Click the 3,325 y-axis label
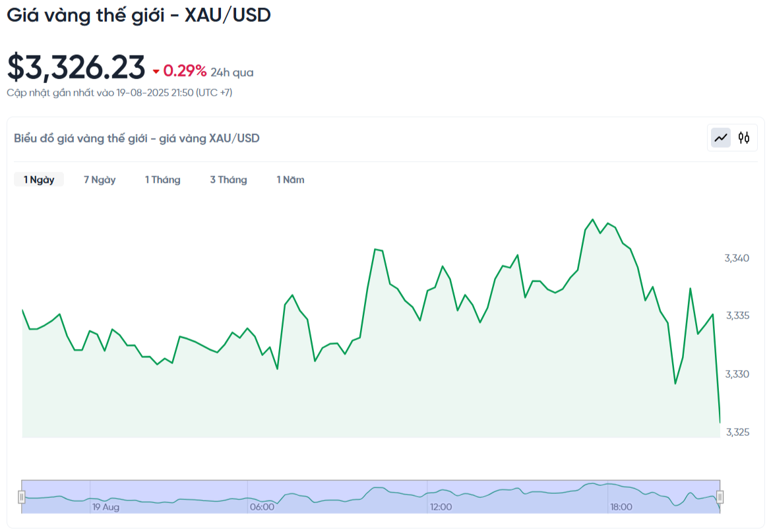The width and height of the screenshot is (769, 532). pos(737,432)
